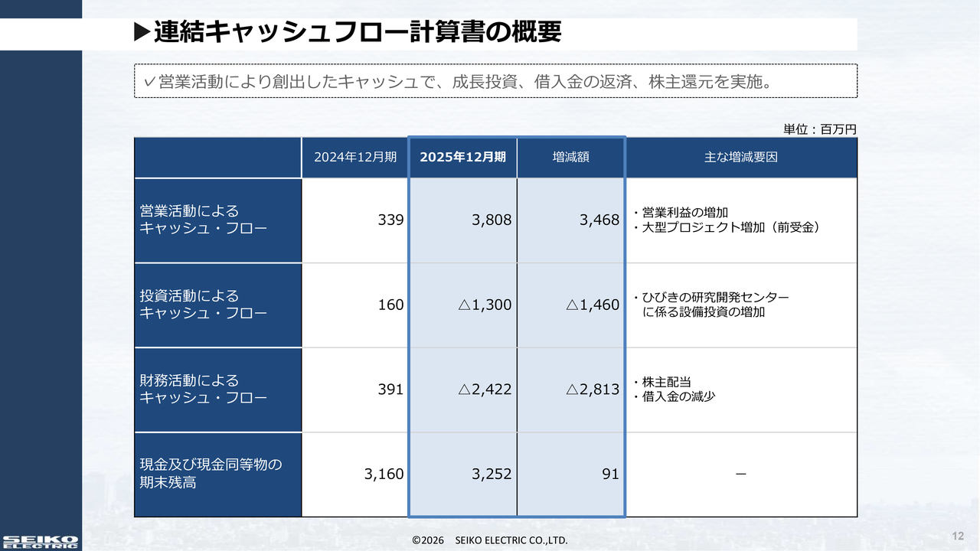The height and width of the screenshot is (551, 980).
Task: Click the ©2026 SEIKO ELECTRIC copyright text
Action: pos(489,540)
